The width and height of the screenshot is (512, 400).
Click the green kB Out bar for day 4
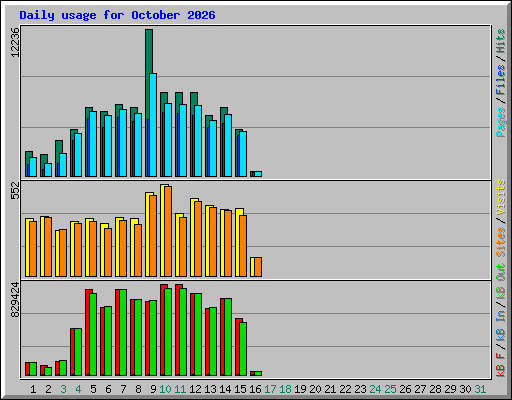coord(78,352)
